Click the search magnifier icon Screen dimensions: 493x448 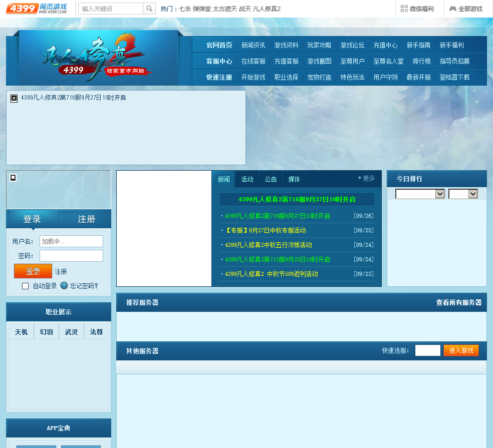(149, 9)
